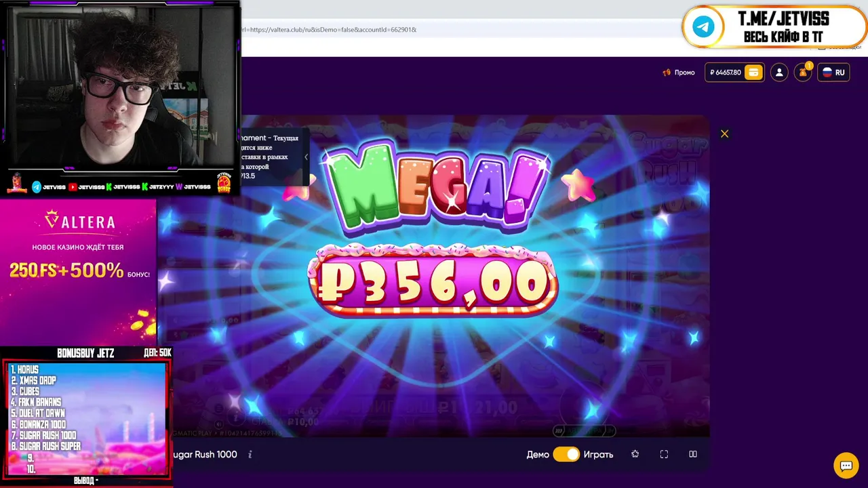
Task: Click the Демо label
Action: [538, 454]
